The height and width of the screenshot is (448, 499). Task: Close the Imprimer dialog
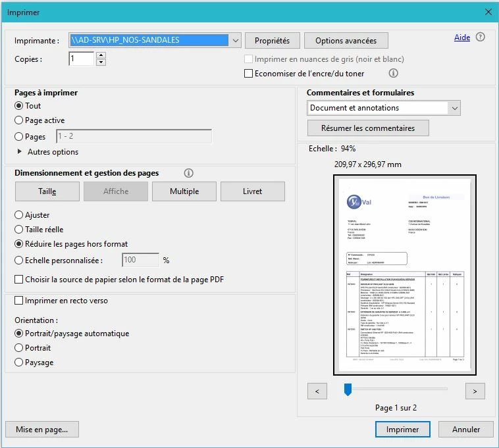488,12
